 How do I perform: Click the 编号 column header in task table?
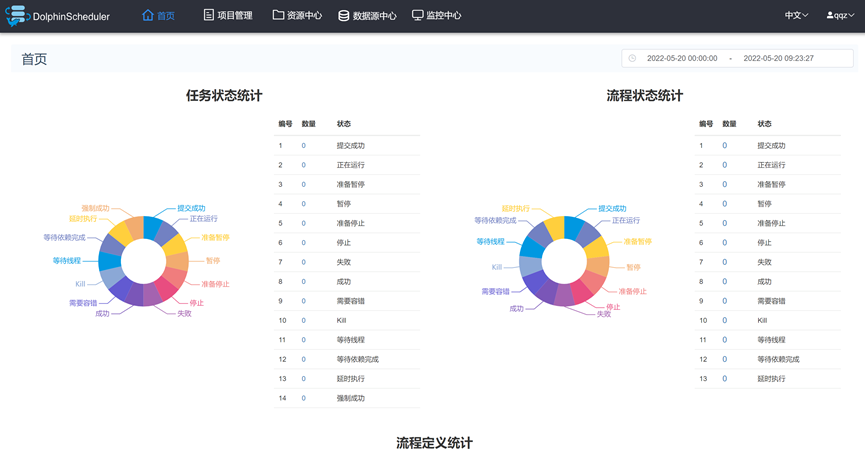tap(285, 124)
